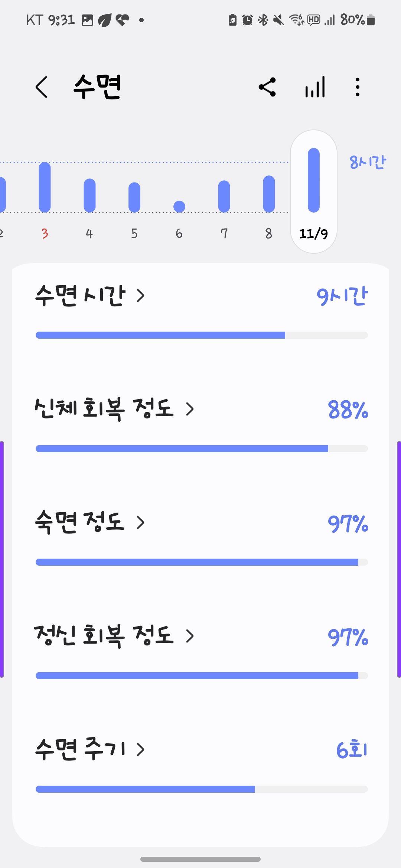Select the dot for day 6
The image size is (401, 868).
[179, 207]
